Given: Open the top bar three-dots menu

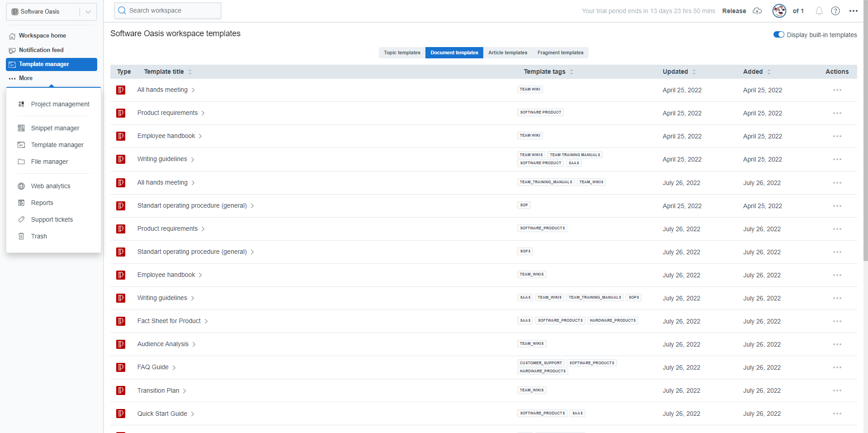Looking at the screenshot, I should point(854,11).
